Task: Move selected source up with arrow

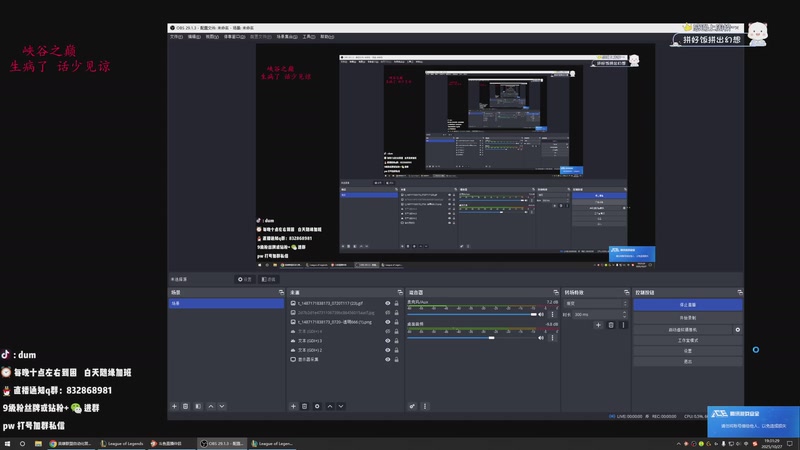Action: point(330,406)
